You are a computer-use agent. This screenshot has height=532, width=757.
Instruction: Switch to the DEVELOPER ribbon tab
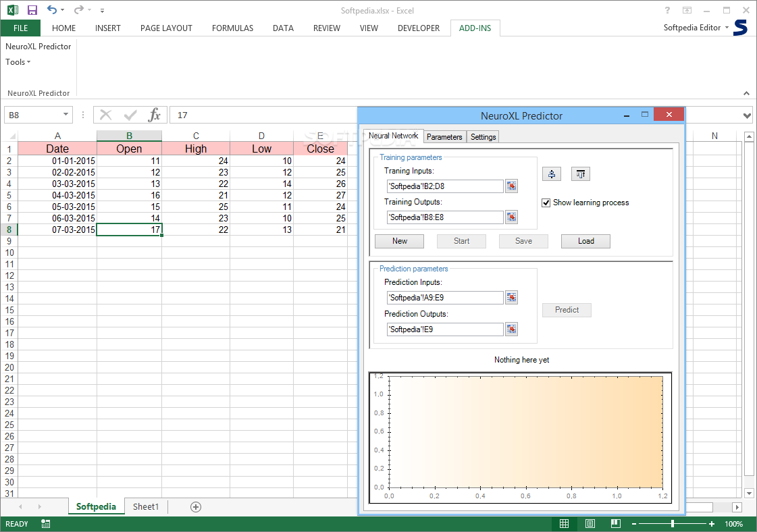[x=419, y=28]
